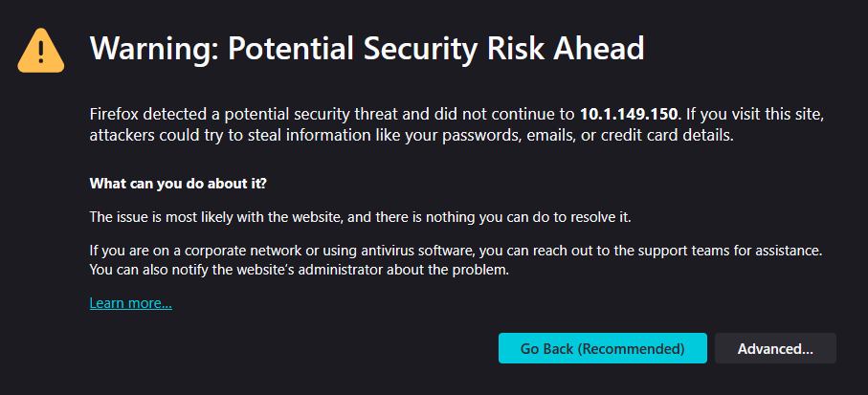Click the Go Back (Recommended) button
The height and width of the screenshot is (395, 868).
tap(602, 349)
